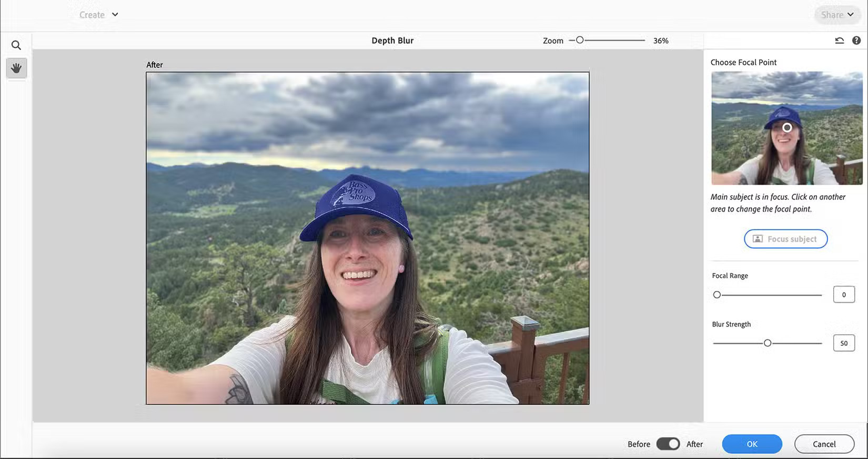The width and height of the screenshot is (868, 459).
Task: Click the Focus subject button
Action: tap(785, 239)
